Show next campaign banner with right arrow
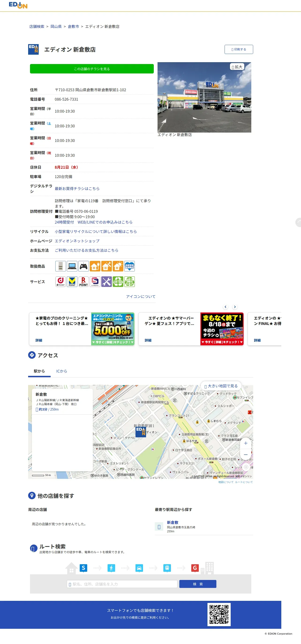 235,307
